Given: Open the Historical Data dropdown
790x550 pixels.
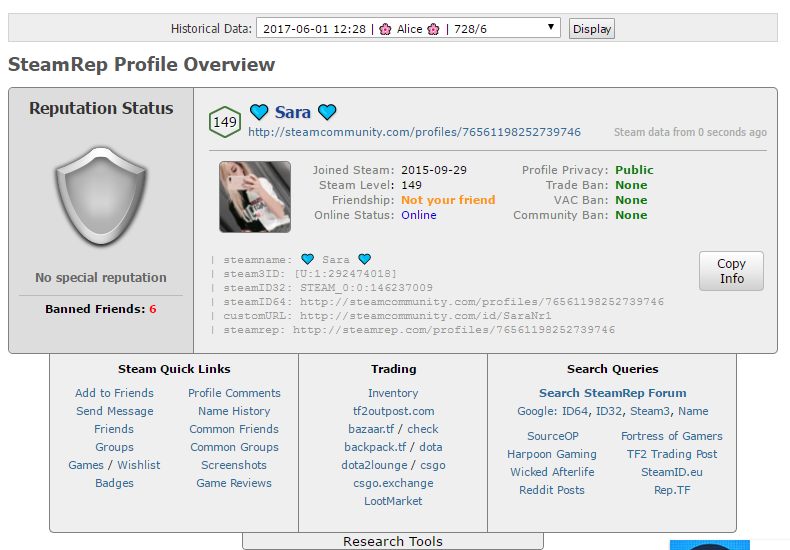Looking at the screenshot, I should (x=408, y=28).
